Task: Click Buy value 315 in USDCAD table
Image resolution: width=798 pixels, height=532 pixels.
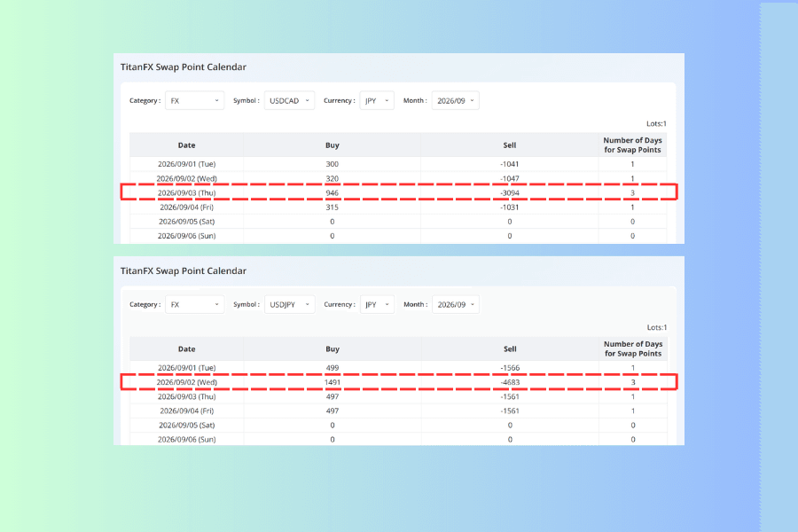Action: (x=332, y=207)
